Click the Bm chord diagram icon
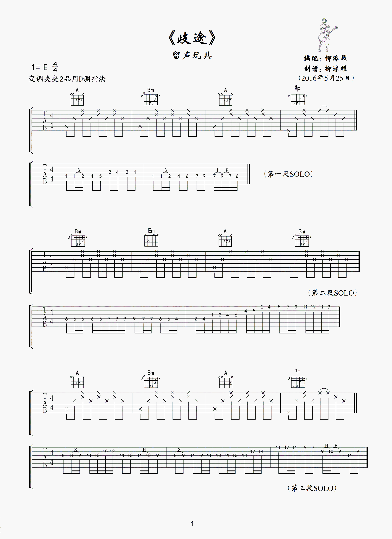 157,94
